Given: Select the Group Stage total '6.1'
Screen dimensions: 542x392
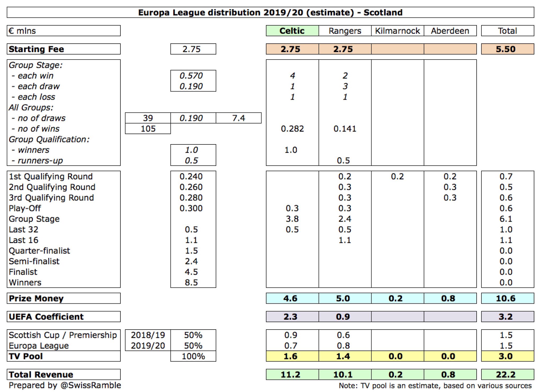Looking at the screenshot, I should (x=506, y=219).
